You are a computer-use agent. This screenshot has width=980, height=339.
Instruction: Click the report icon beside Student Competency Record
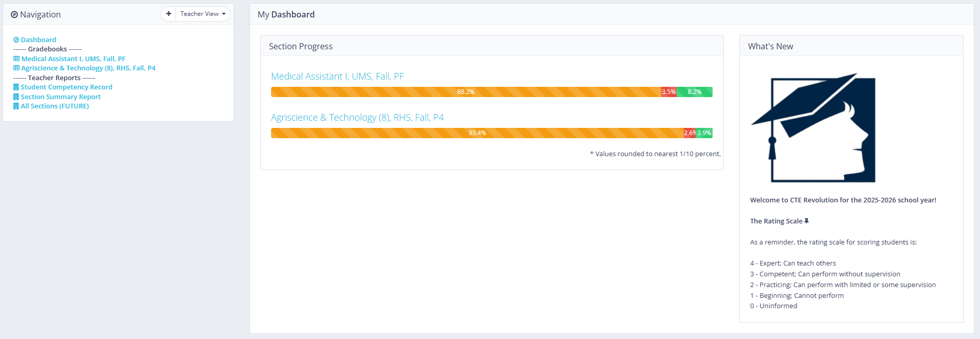coord(16,87)
